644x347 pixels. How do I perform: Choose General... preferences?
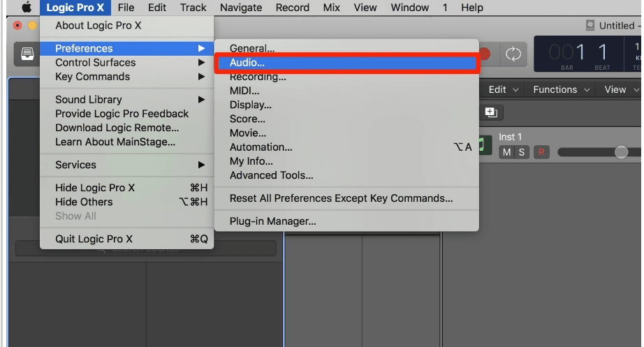[346, 48]
